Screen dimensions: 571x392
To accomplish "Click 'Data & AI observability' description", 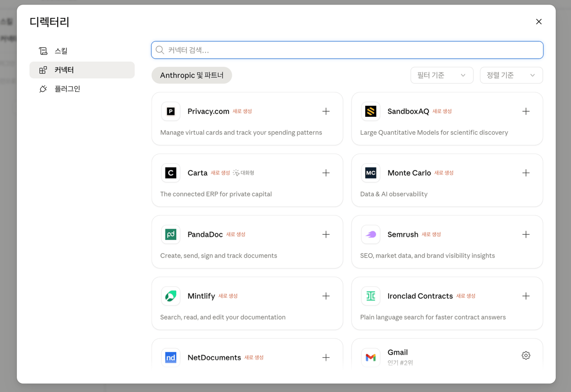I will (394, 194).
